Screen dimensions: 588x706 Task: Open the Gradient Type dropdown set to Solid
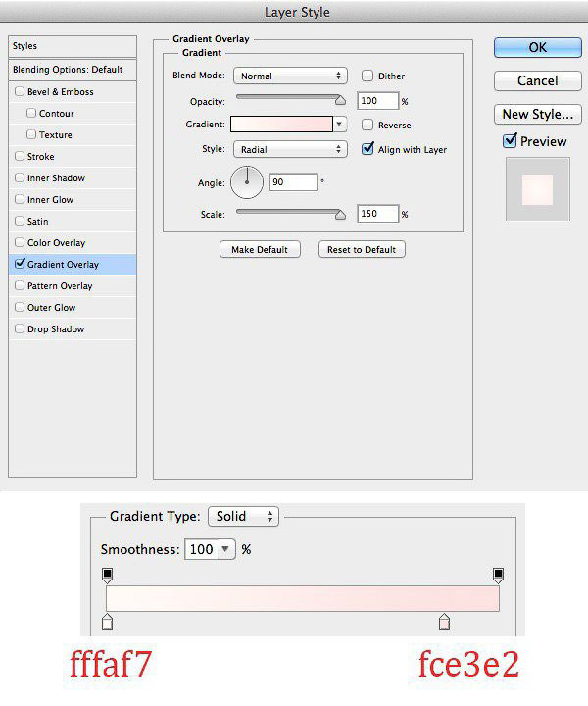tap(243, 516)
